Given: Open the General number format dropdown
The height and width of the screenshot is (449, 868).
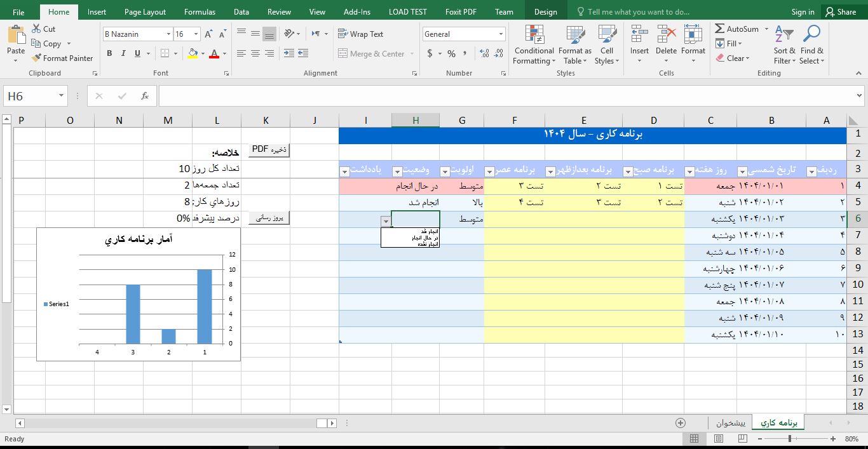Looking at the screenshot, I should coord(501,34).
